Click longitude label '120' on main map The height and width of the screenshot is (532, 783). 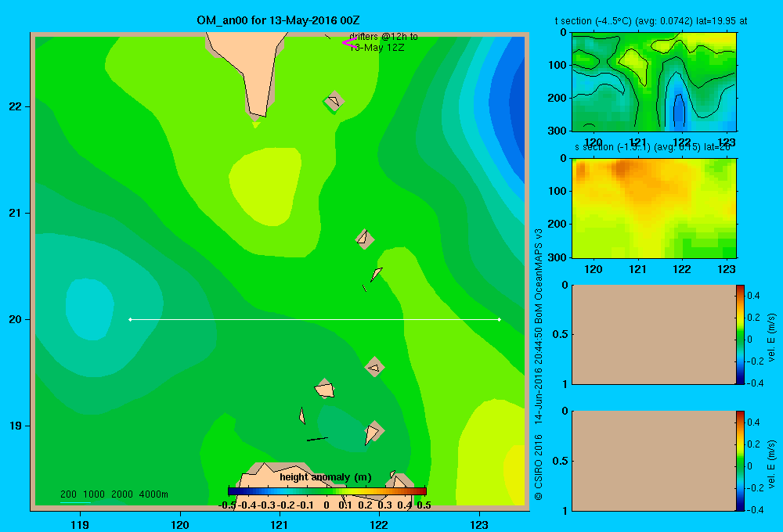(180, 525)
